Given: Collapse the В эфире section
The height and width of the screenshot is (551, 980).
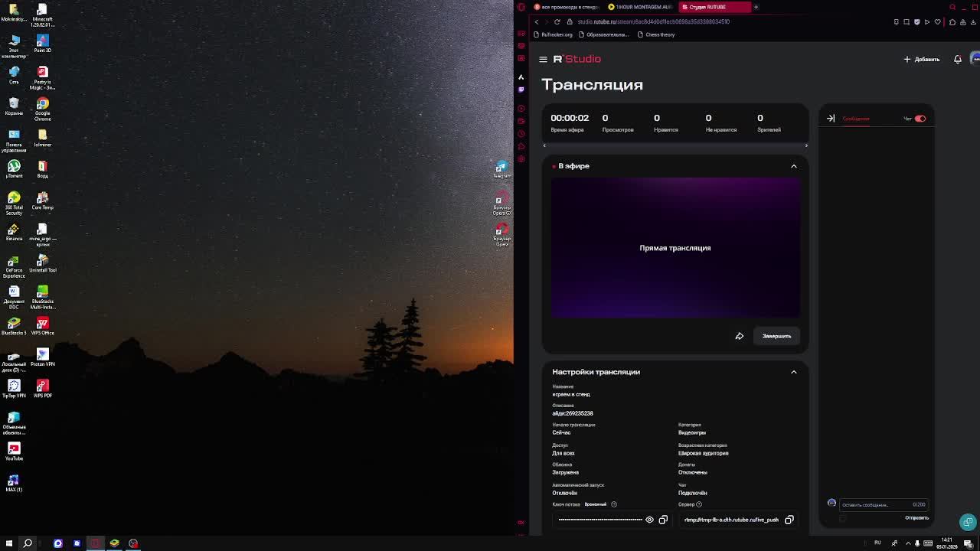Looking at the screenshot, I should tap(794, 166).
